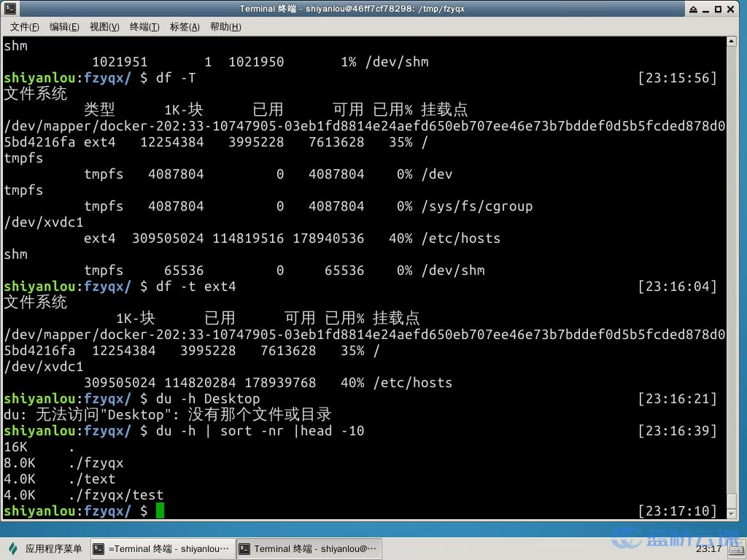
Task: Click the clock showing 23:17
Action: point(708,550)
